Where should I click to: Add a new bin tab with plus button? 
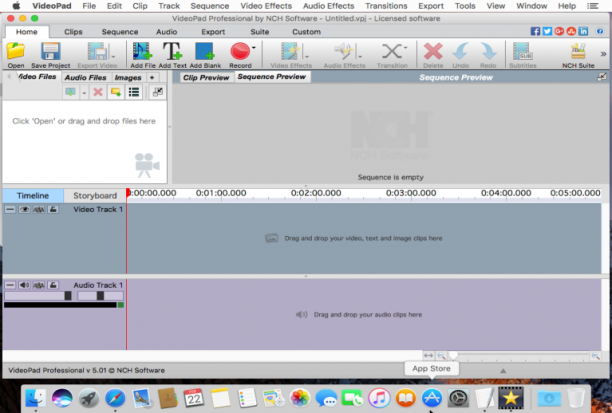pos(152,77)
